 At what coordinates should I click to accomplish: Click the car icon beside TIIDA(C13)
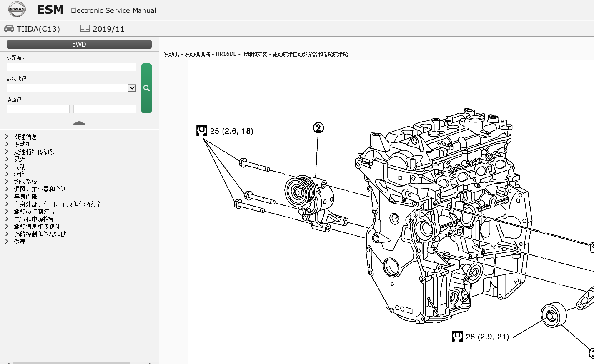[x=9, y=29]
